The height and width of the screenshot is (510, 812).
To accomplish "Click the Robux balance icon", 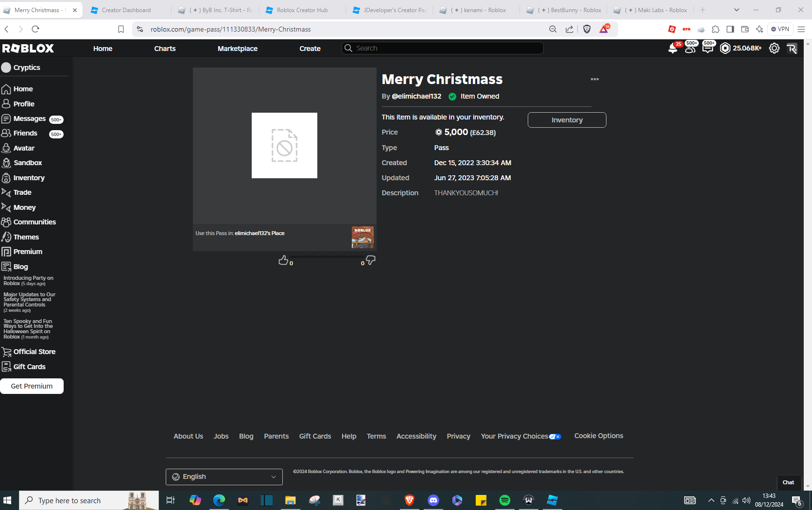I will [x=725, y=48].
